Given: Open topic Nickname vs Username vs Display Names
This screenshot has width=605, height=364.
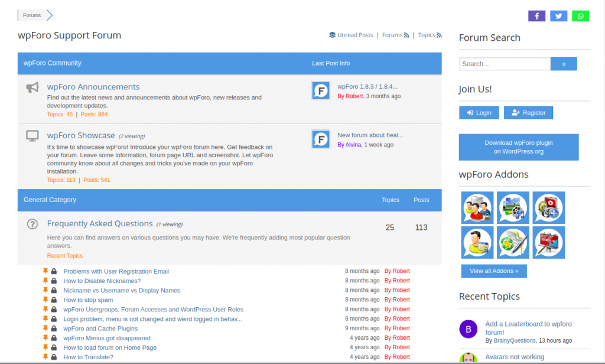Looking at the screenshot, I should coord(122,290).
